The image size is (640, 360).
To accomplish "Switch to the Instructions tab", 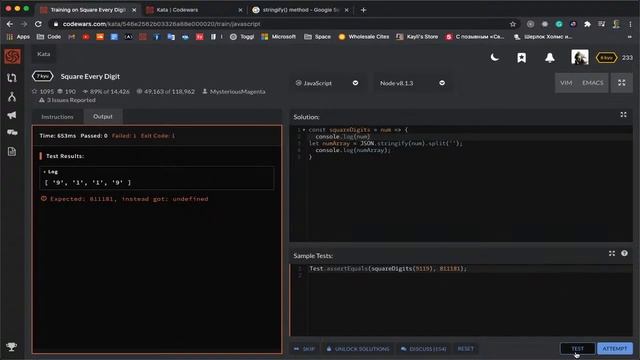I will pos(58,117).
